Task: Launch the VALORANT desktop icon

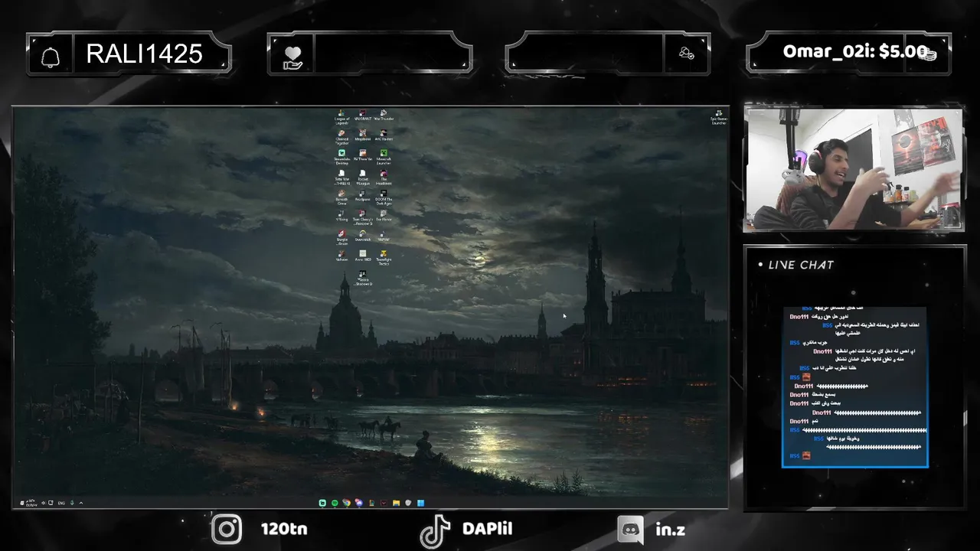Action: tap(363, 115)
